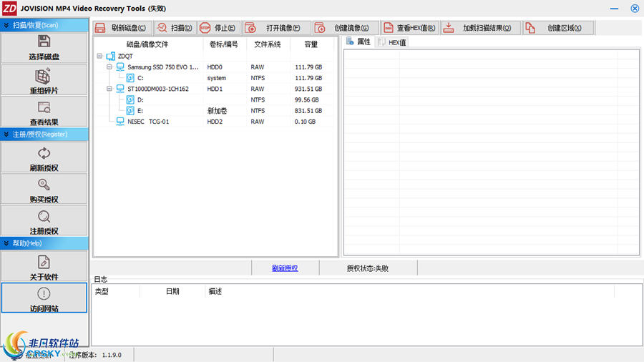The height and width of the screenshot is (362, 644).
Task: Switch to the 属性 properties tab
Action: coord(359,41)
